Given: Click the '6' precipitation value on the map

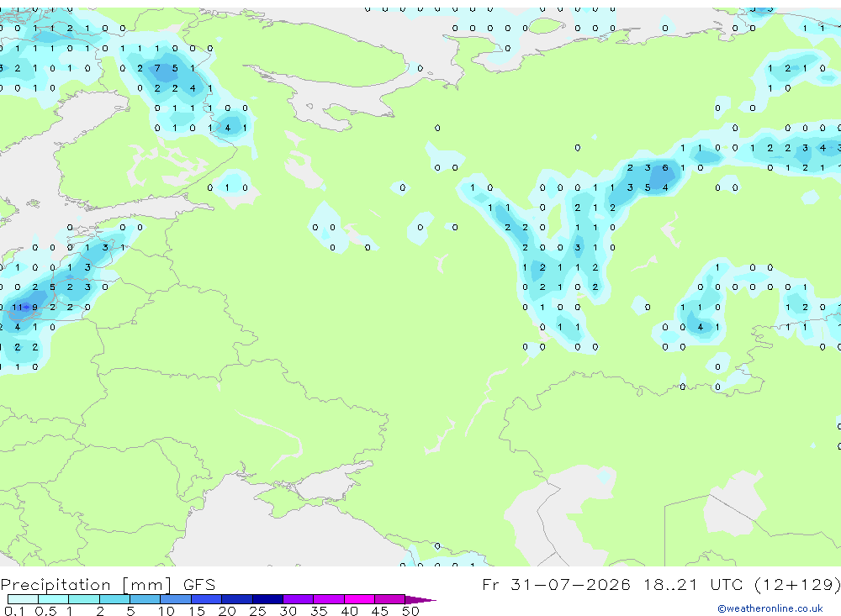Looking at the screenshot, I should [665, 168].
